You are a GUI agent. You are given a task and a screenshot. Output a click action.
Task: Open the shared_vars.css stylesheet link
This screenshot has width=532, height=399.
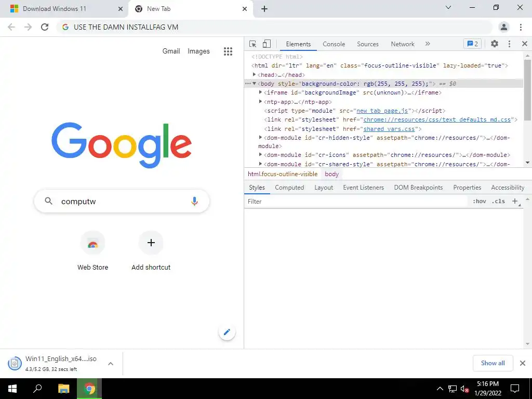(x=389, y=129)
